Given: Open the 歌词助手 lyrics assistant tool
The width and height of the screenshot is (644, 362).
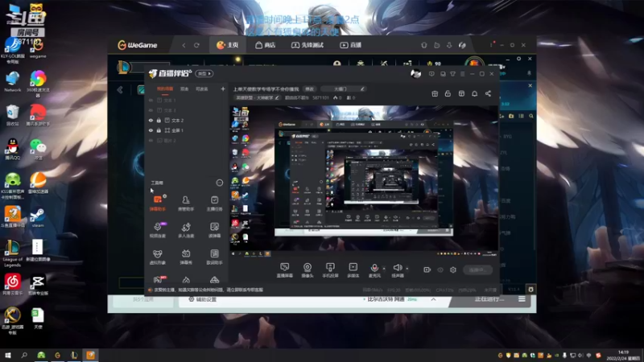Looking at the screenshot, I should [214, 257].
